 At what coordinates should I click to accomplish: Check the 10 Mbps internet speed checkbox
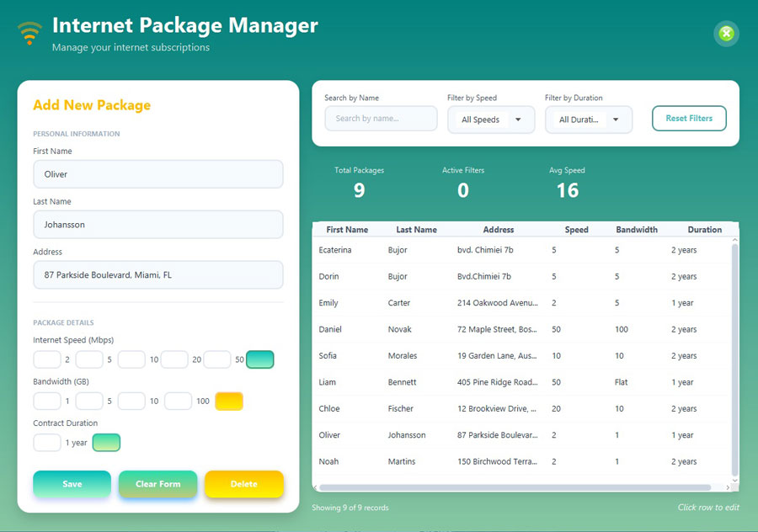click(x=131, y=359)
